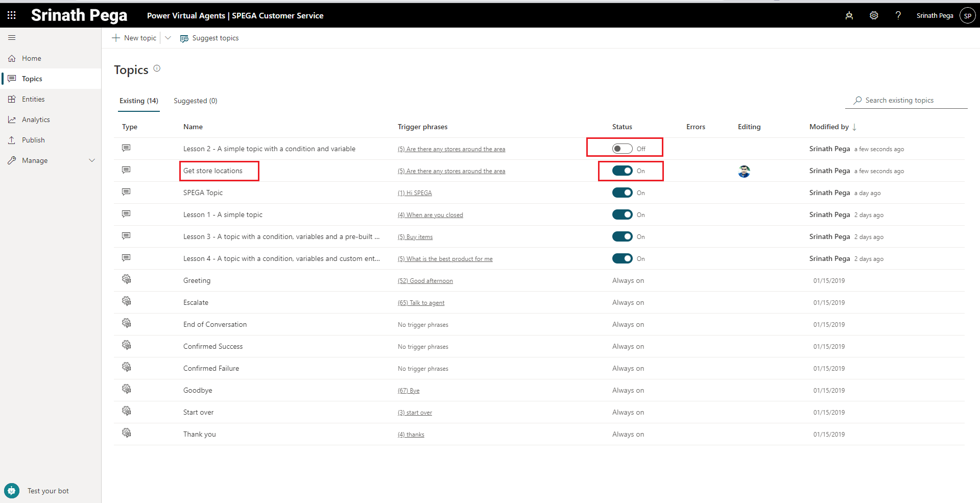
Task: Switch to the Suggested (0) tab
Action: point(195,101)
